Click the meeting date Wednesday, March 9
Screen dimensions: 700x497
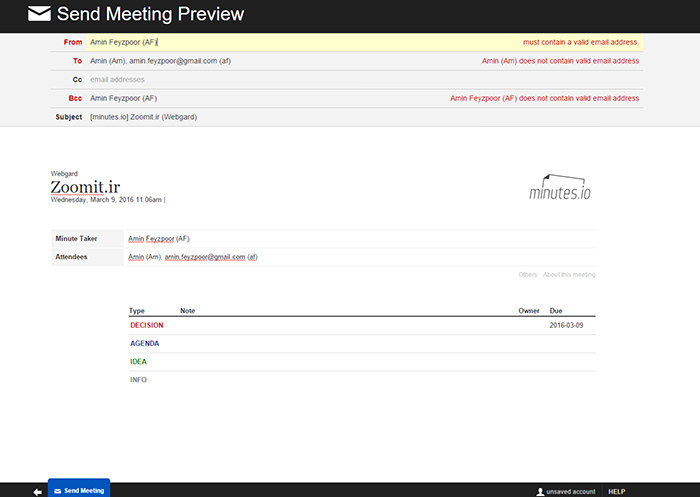click(x=106, y=200)
